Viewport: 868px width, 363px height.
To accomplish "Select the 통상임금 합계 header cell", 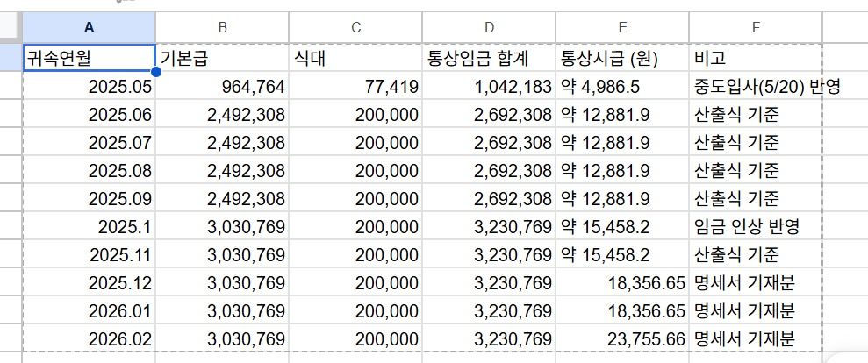I will [489, 58].
